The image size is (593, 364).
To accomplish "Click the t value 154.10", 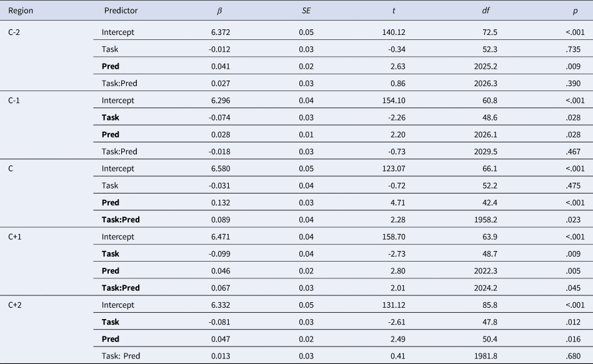I will click(397, 100).
